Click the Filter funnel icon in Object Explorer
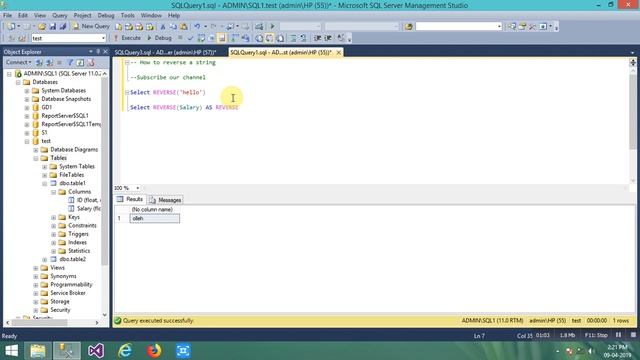The image size is (640, 360). [70, 62]
